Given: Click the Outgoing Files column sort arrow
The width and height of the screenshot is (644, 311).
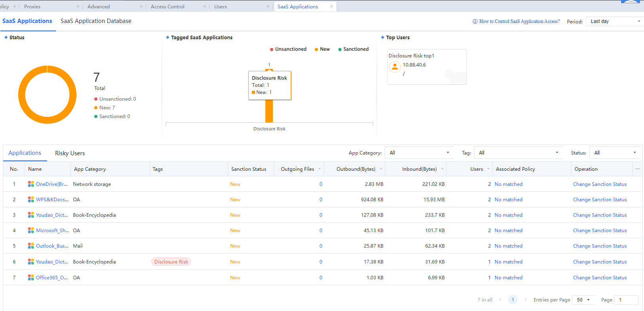Looking at the screenshot, I should tap(319, 169).
